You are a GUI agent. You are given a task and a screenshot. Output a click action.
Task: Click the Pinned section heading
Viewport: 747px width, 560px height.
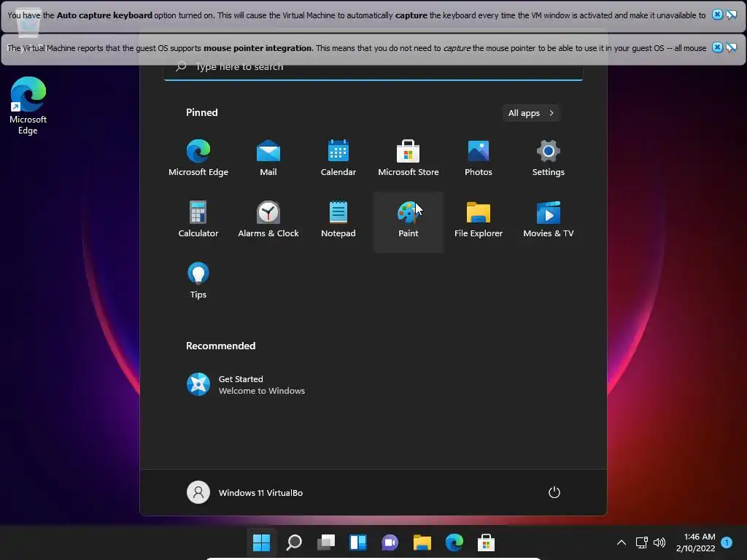202,112
